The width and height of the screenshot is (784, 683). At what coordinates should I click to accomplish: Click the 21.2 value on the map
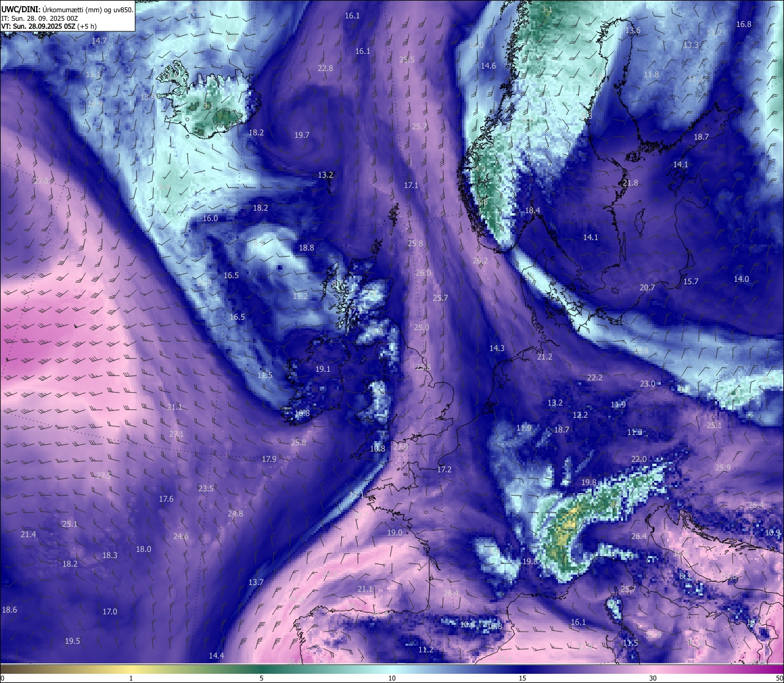coord(545,357)
